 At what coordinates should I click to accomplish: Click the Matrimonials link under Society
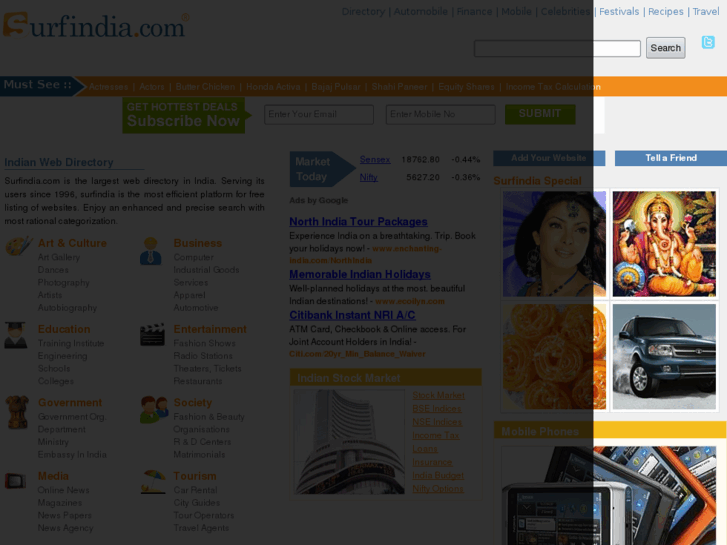tap(199, 455)
